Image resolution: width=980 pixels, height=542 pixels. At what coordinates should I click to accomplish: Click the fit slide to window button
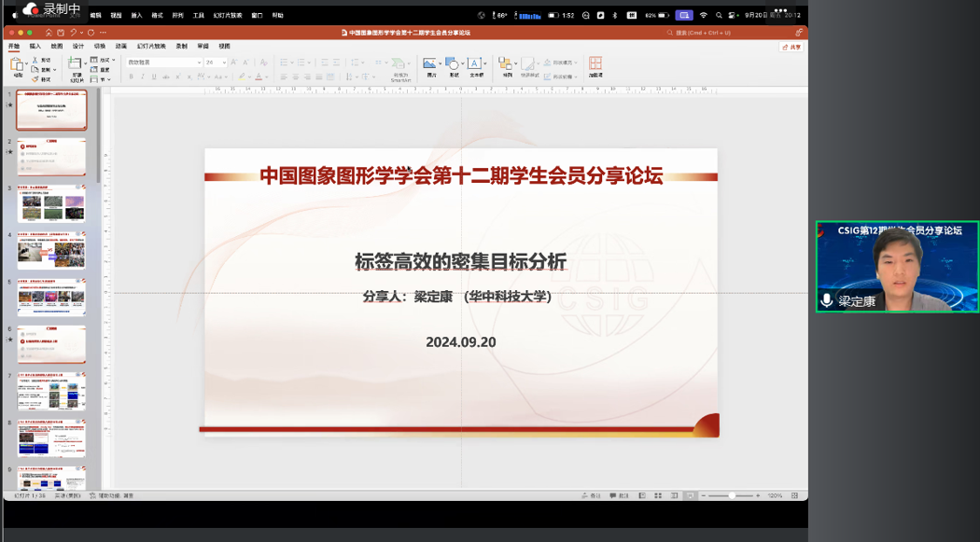[x=794, y=495]
